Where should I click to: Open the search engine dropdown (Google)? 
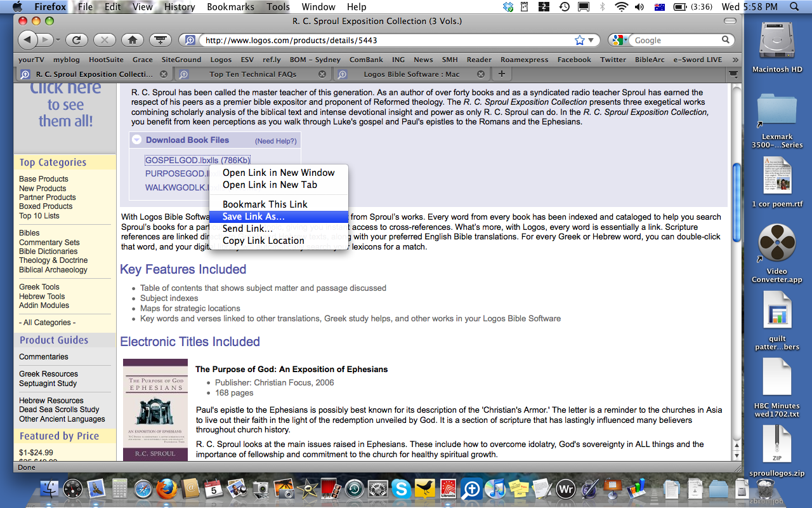(620, 40)
